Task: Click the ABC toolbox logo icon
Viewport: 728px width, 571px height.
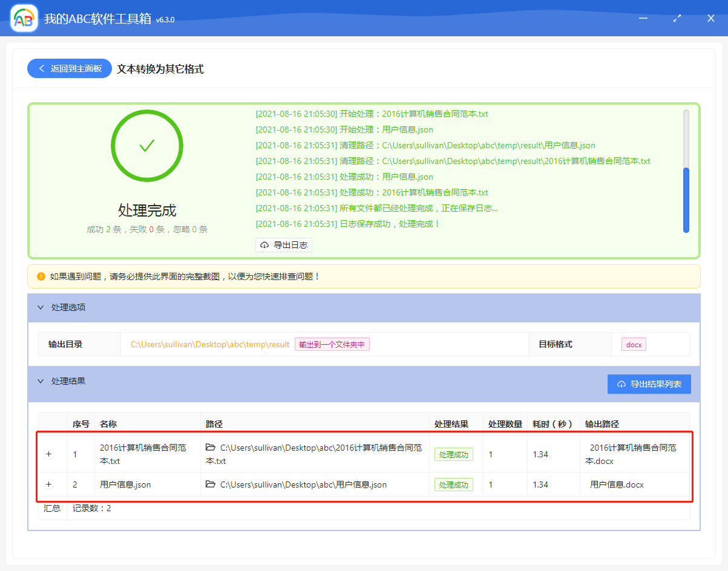Action: coord(23,18)
